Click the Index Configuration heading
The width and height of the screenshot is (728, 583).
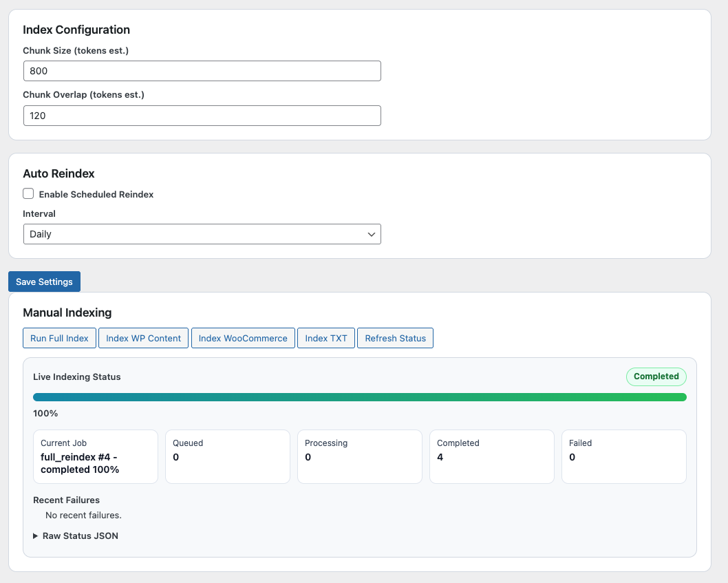pos(76,30)
